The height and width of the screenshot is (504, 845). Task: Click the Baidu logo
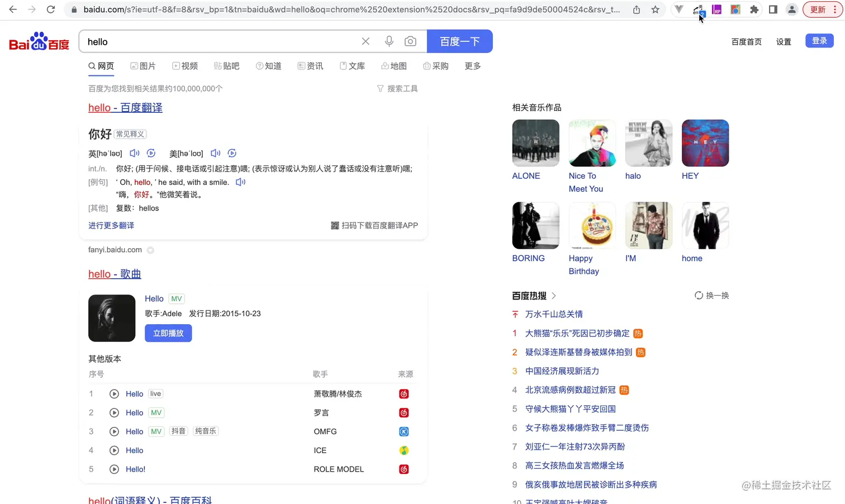pyautogui.click(x=38, y=41)
